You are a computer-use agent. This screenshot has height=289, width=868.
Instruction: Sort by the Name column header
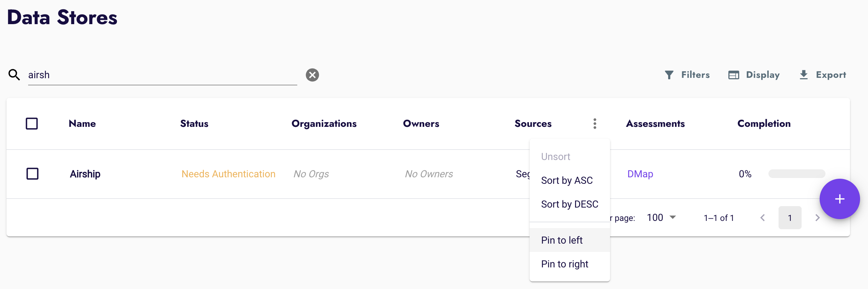tap(82, 124)
